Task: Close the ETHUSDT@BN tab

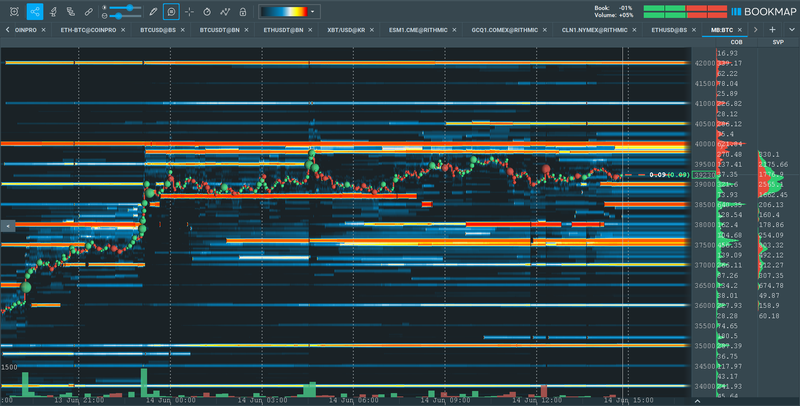Action: pyautogui.click(x=310, y=30)
